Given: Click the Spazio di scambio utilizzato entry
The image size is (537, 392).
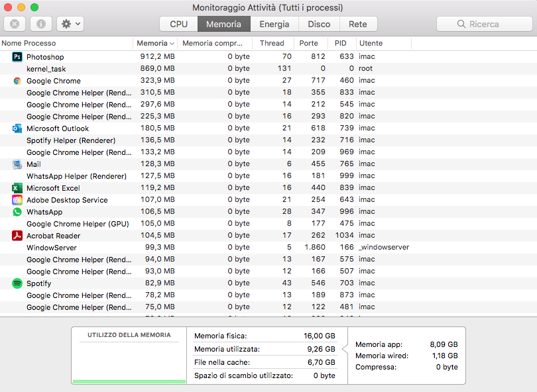Looking at the screenshot, I should [x=265, y=375].
